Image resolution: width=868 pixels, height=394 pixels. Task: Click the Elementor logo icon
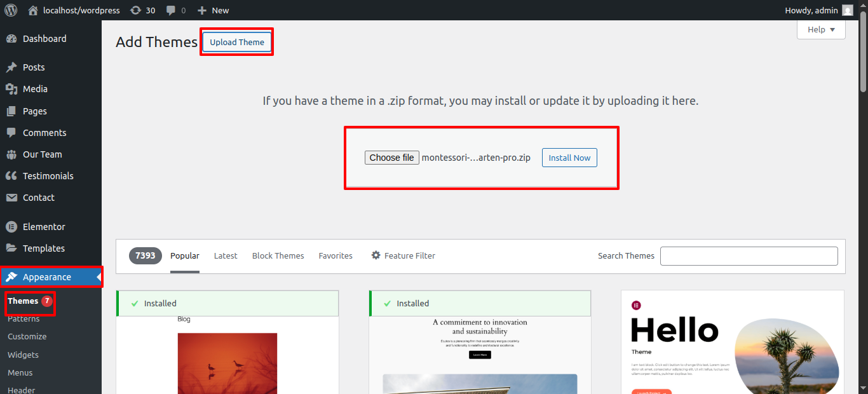point(11,227)
